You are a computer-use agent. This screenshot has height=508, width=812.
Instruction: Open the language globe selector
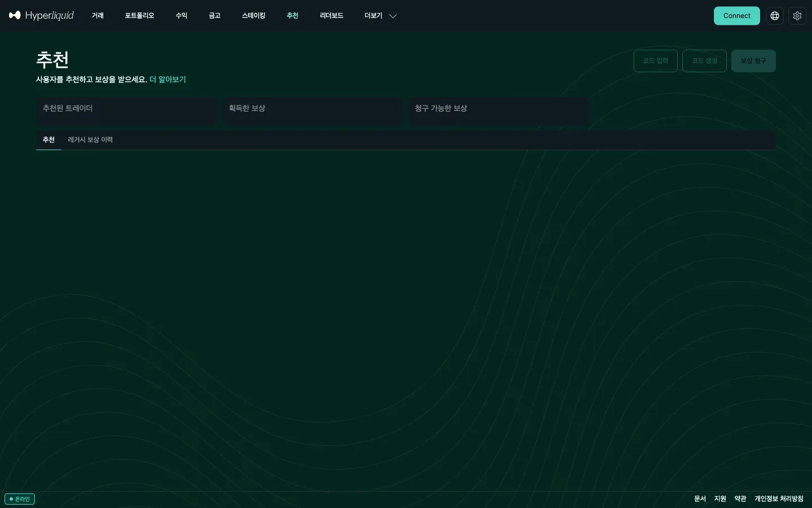pos(775,16)
